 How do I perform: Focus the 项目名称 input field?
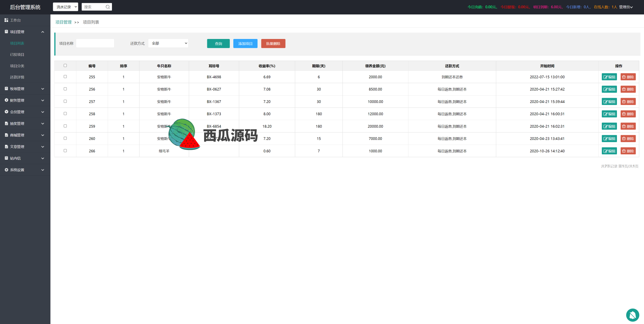point(95,43)
